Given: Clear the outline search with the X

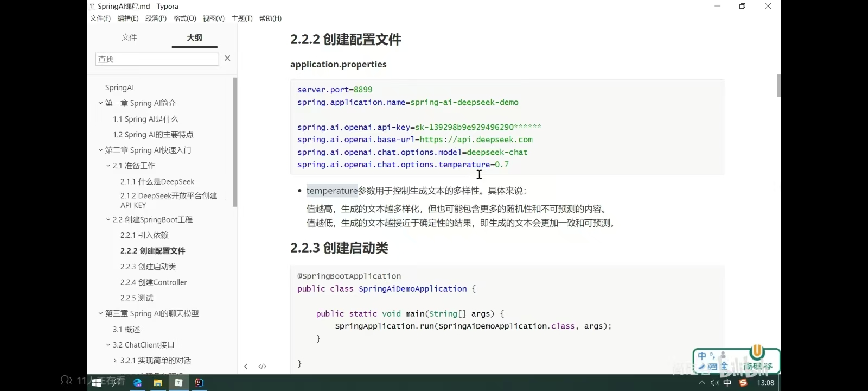Looking at the screenshot, I should click(227, 58).
